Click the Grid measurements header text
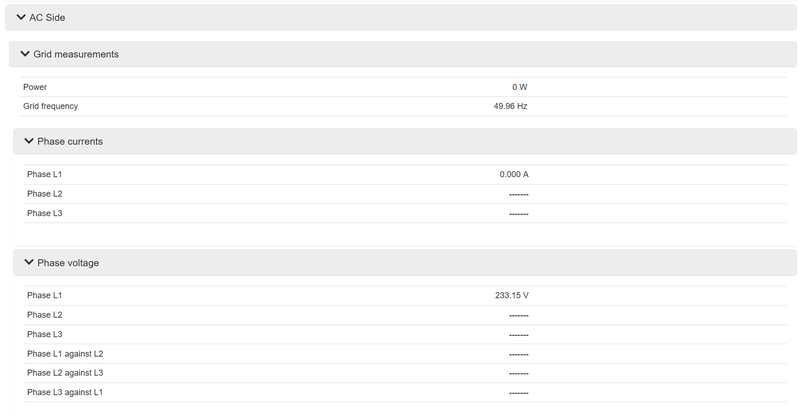Screen dimensions: 800x416 pos(76,54)
